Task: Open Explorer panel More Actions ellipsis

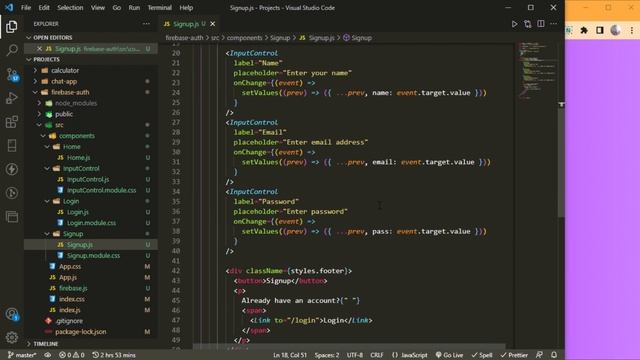Action: 146,24
